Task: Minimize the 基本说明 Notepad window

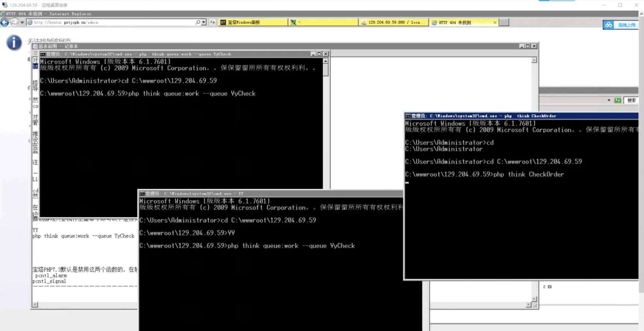Action: click(x=521, y=46)
